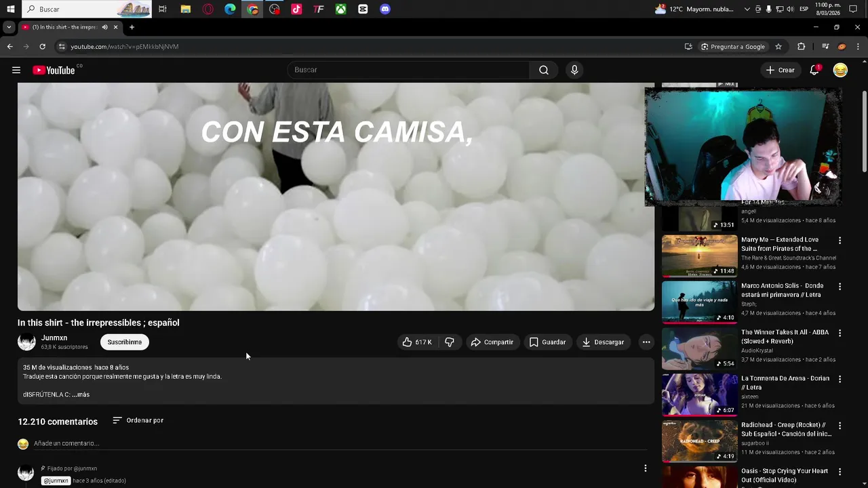Click the search magnifier button
This screenshot has width=868, height=488.
tap(544, 70)
